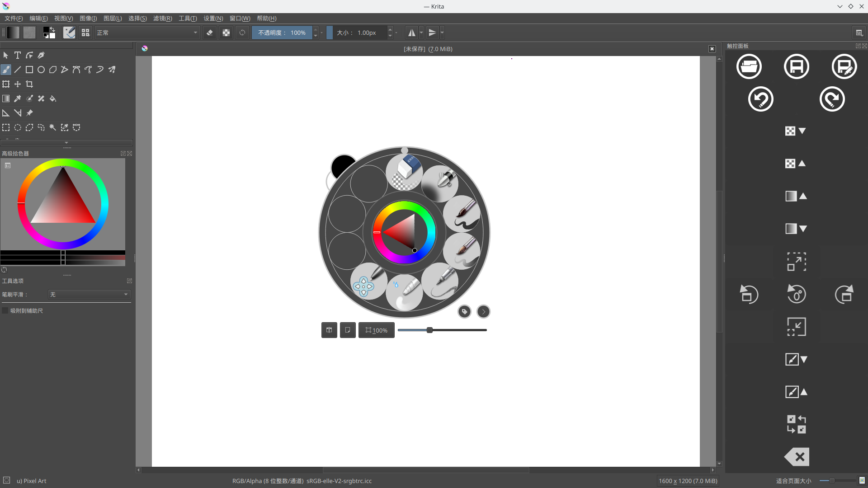Open the brush preset chooser dropdown
Viewport: 868px width, 488px height.
pos(69,33)
